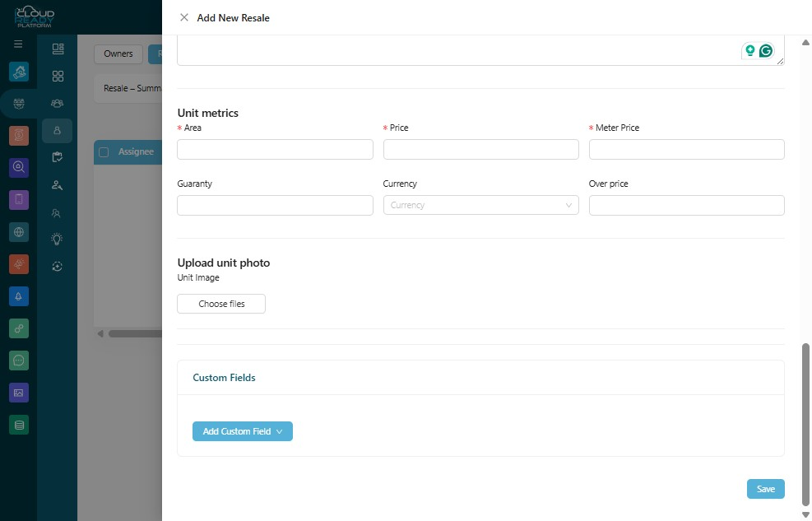Open the lightbulb ideas icon
Image resolution: width=812 pixels, height=521 pixels.
point(57,239)
